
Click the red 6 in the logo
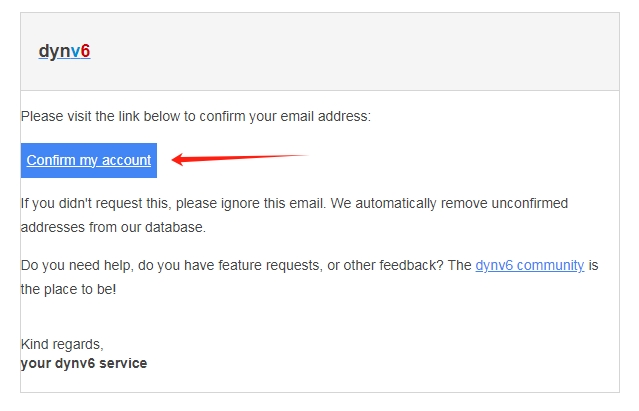coord(86,51)
